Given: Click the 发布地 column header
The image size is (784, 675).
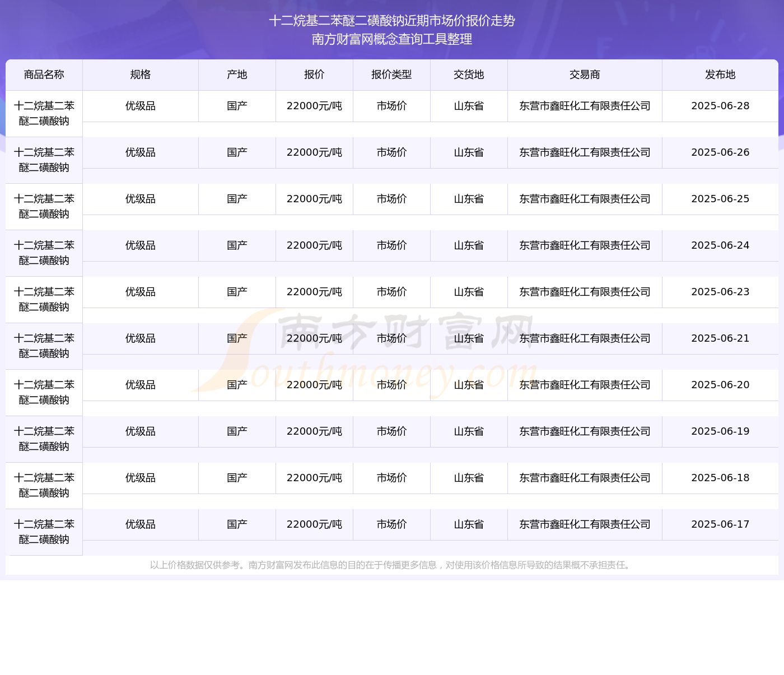Looking at the screenshot, I should tap(720, 75).
